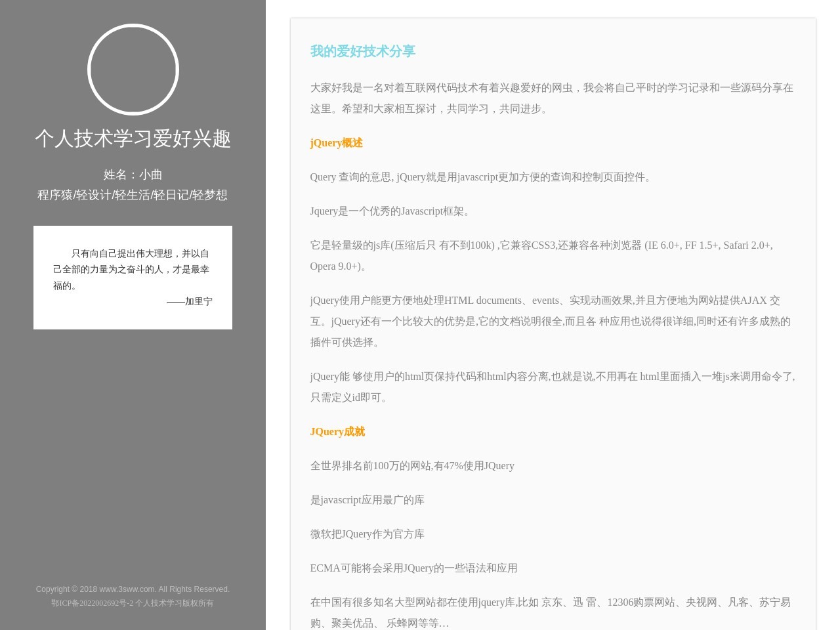Click the quote attribution ——加里宁
Screen dimensions: 840x630
(x=190, y=301)
